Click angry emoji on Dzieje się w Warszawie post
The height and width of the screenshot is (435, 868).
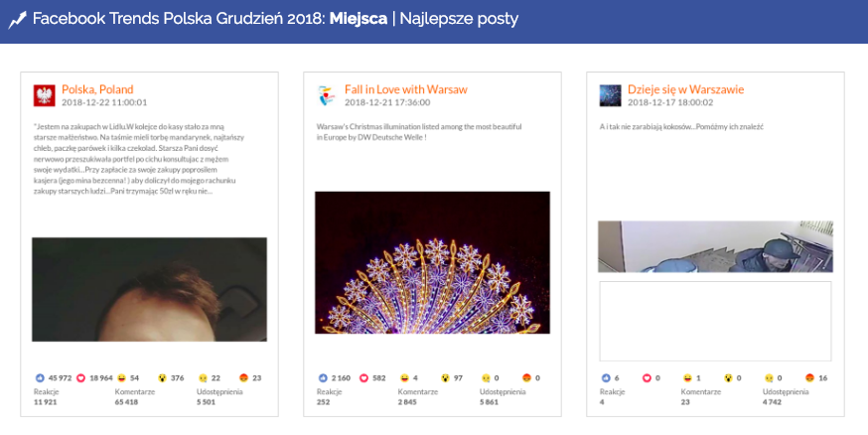(809, 378)
